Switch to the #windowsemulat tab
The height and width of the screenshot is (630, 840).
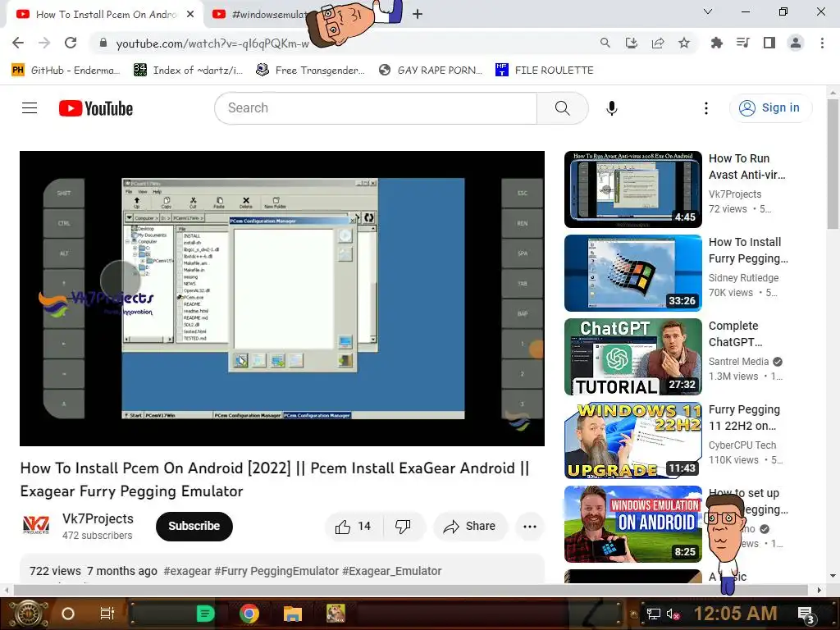260,15
